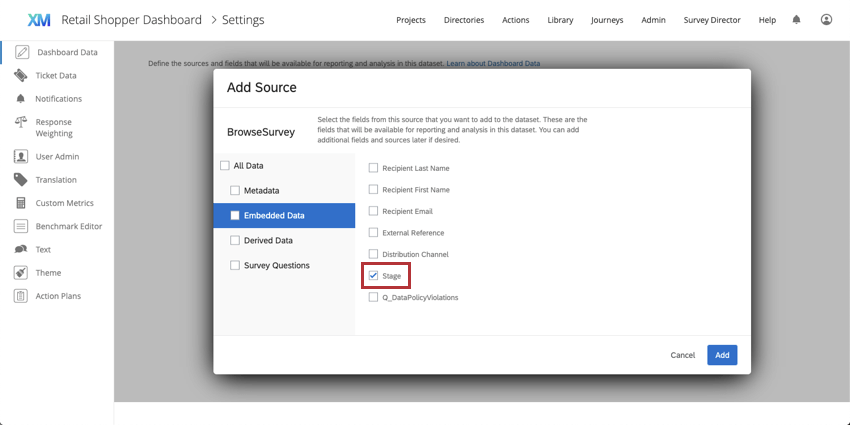Click the Add button
850x425 pixels.
point(722,355)
